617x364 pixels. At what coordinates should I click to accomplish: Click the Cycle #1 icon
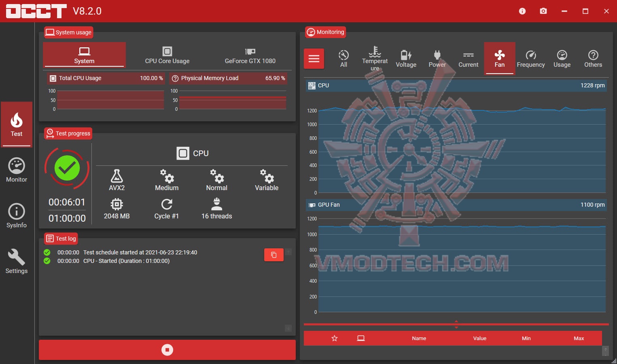coord(167,204)
